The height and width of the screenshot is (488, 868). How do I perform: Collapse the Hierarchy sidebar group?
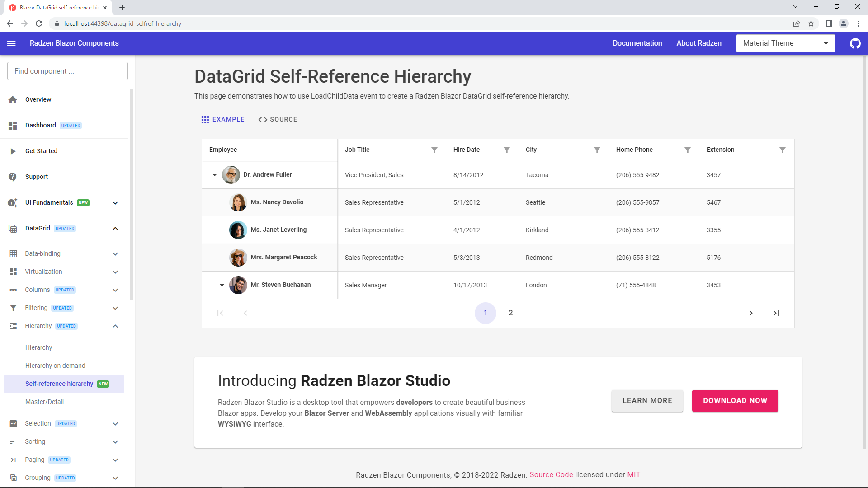click(115, 326)
